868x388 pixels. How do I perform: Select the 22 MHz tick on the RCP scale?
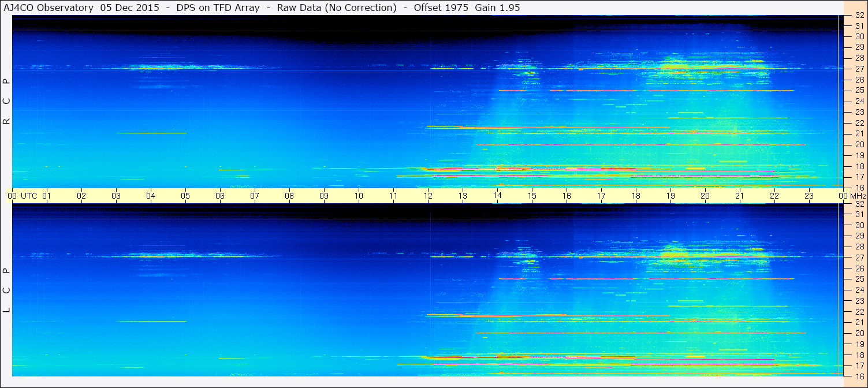point(859,123)
